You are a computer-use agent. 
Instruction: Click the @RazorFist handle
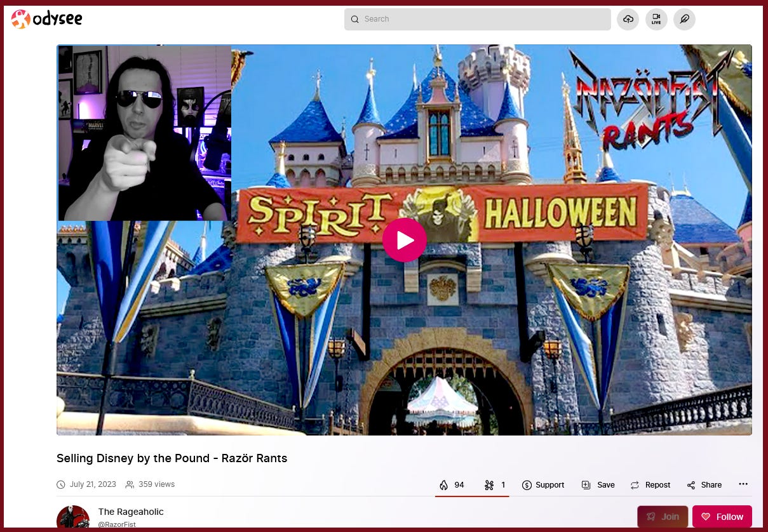(x=117, y=525)
